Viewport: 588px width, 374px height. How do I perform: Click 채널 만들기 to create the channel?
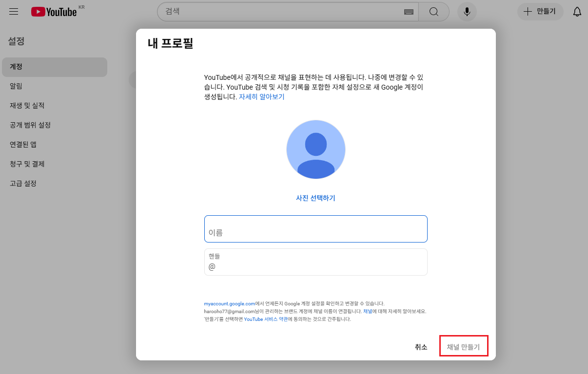pyautogui.click(x=463, y=346)
